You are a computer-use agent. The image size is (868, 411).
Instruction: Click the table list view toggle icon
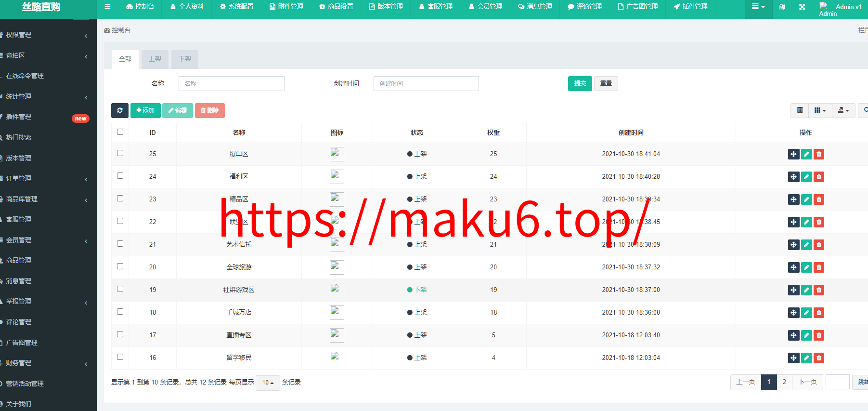click(x=800, y=110)
